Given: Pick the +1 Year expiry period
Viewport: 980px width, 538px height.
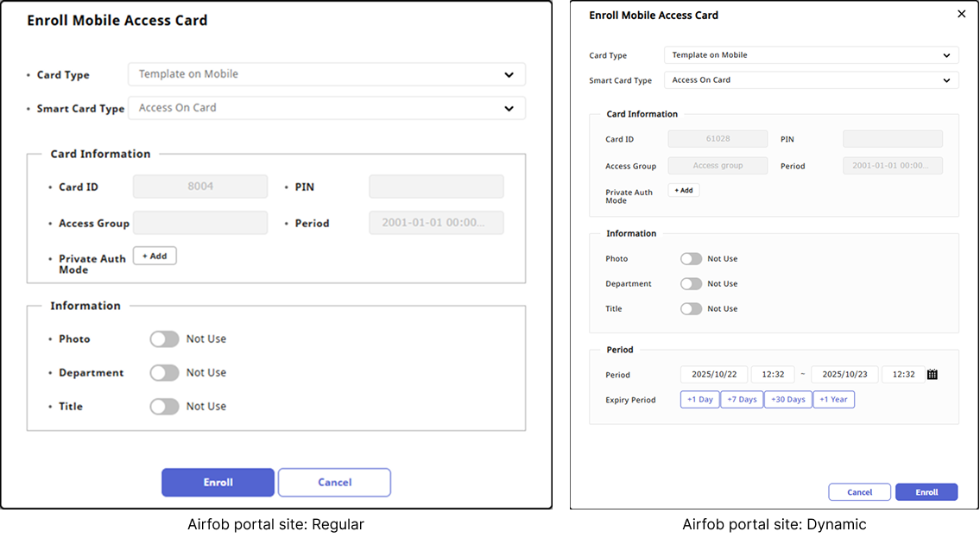Looking at the screenshot, I should pos(834,400).
